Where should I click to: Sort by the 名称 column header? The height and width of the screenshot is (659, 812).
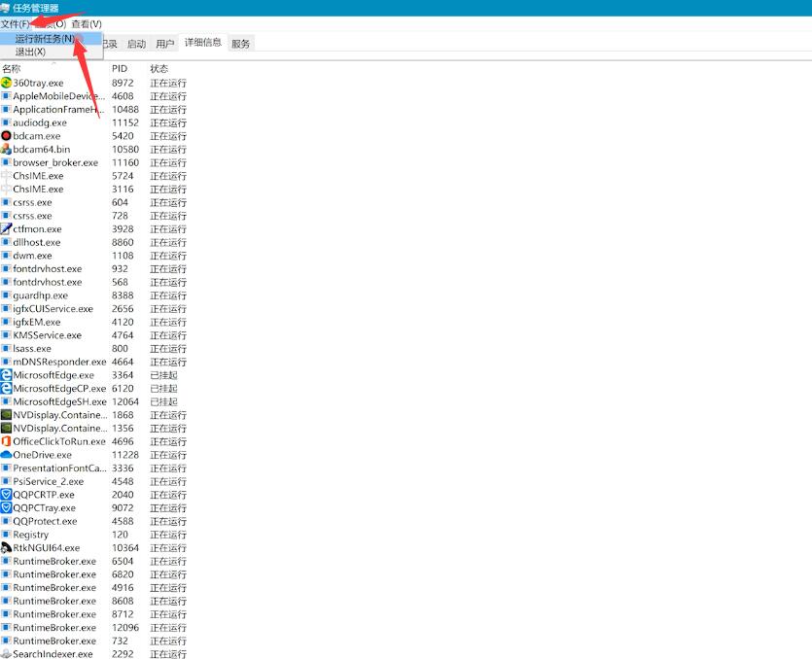click(12, 69)
